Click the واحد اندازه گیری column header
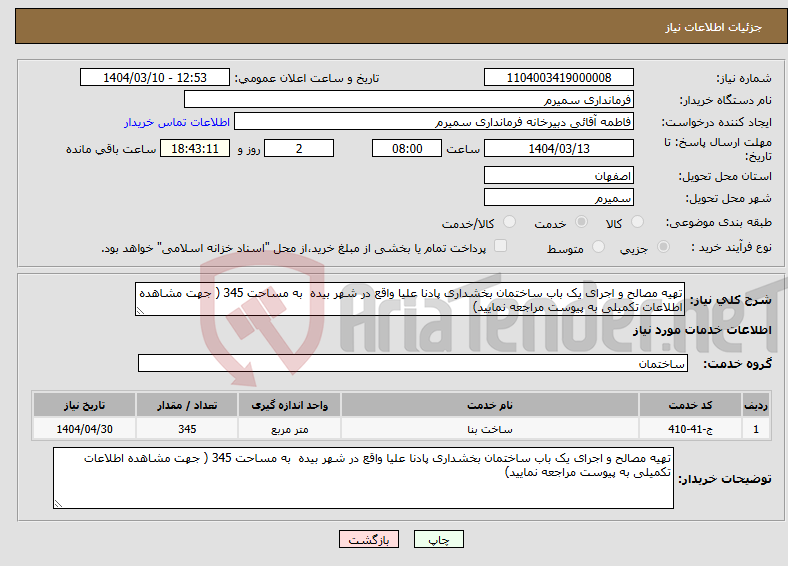This screenshot has height=566, width=788. tap(289, 405)
